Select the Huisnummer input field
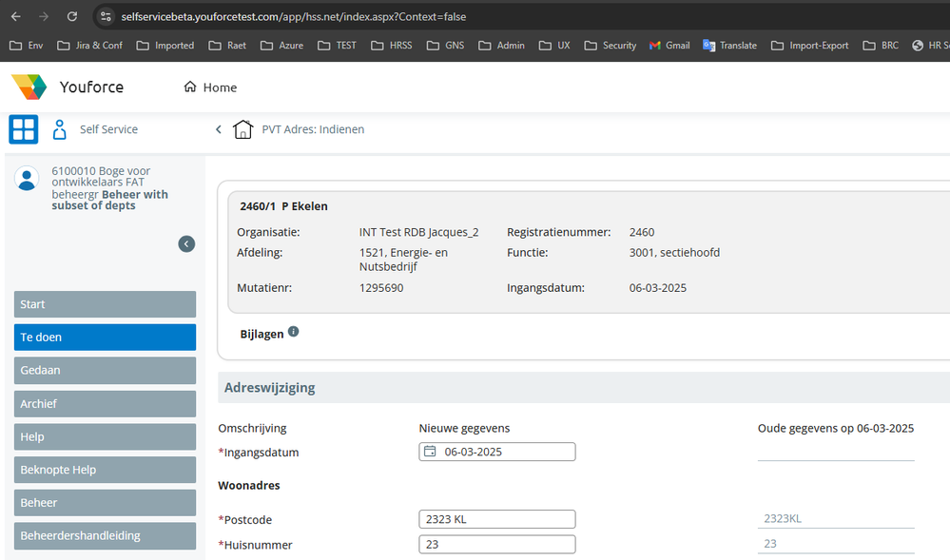Viewport: 950px width, 560px height. click(x=496, y=544)
